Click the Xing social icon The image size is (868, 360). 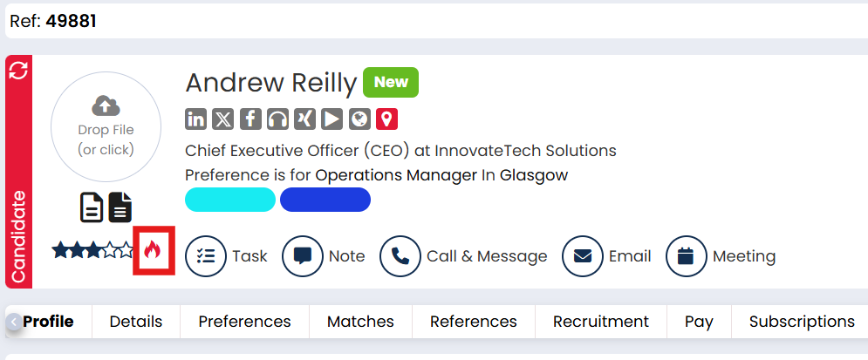[x=304, y=119]
